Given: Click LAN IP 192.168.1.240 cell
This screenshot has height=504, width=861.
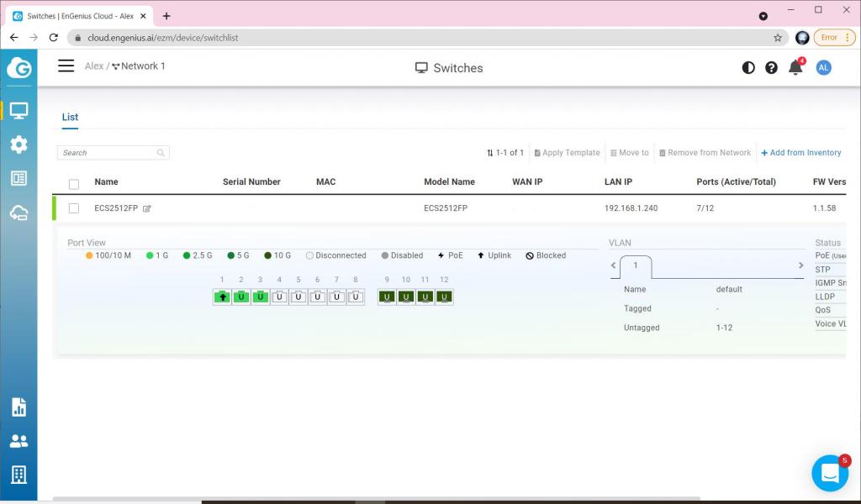Looking at the screenshot, I should coord(631,208).
